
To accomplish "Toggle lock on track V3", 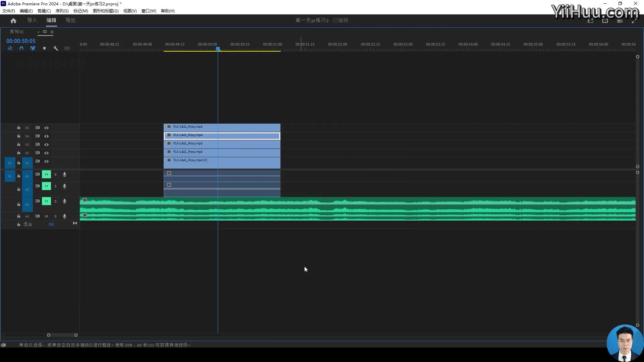I will click(19, 144).
